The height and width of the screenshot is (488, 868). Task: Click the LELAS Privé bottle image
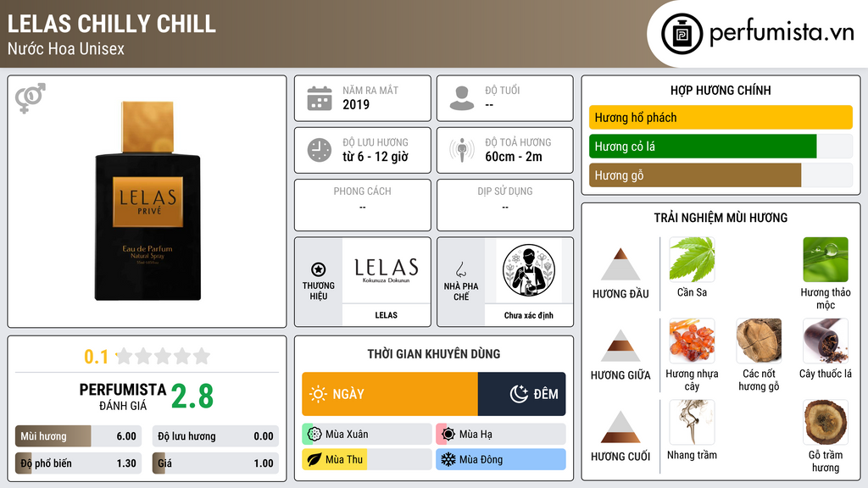tap(147, 201)
